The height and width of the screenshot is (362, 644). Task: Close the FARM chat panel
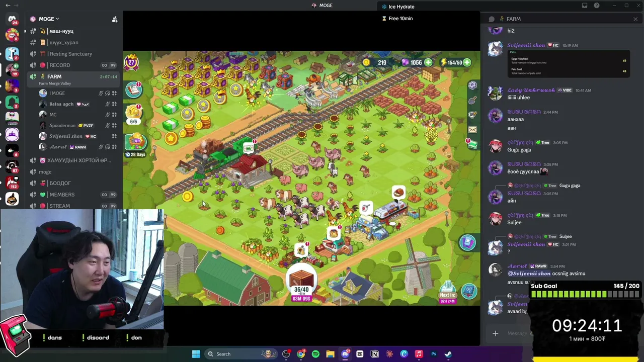point(635,19)
